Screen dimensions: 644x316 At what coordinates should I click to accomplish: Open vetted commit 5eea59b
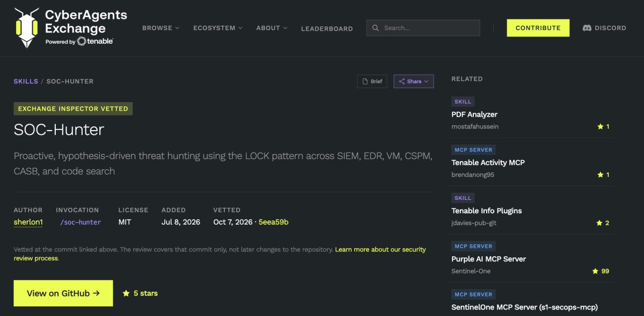click(274, 222)
